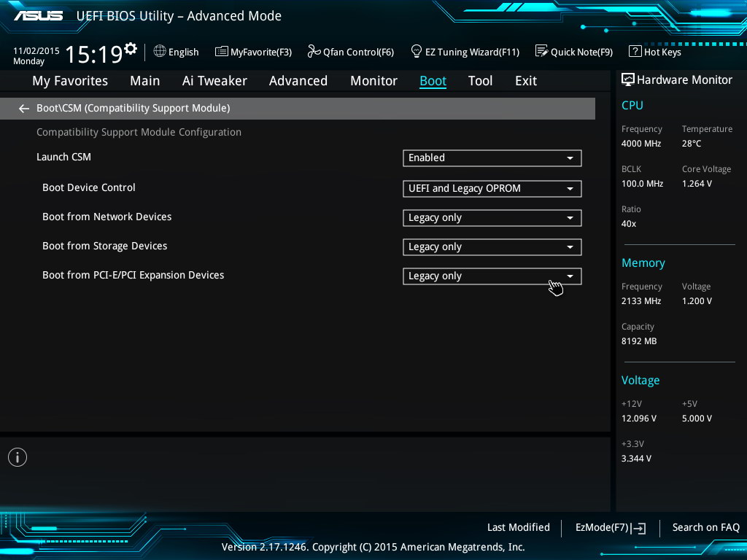Click the Last Modified button

click(x=518, y=527)
